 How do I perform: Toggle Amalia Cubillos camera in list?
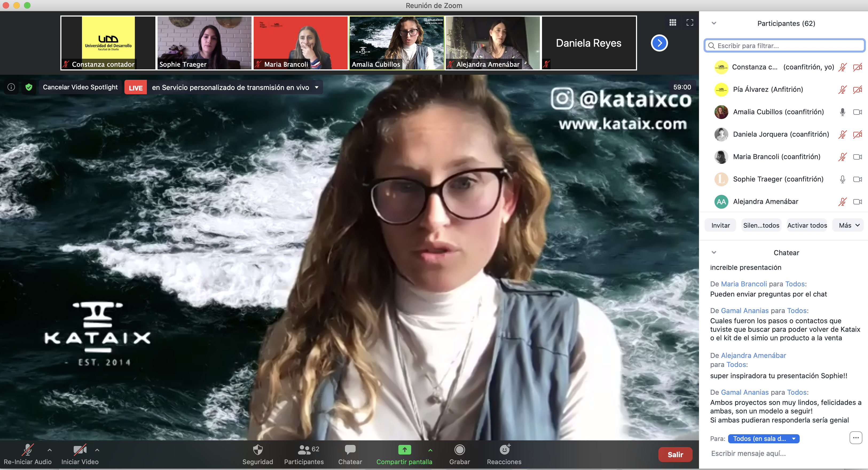(858, 112)
